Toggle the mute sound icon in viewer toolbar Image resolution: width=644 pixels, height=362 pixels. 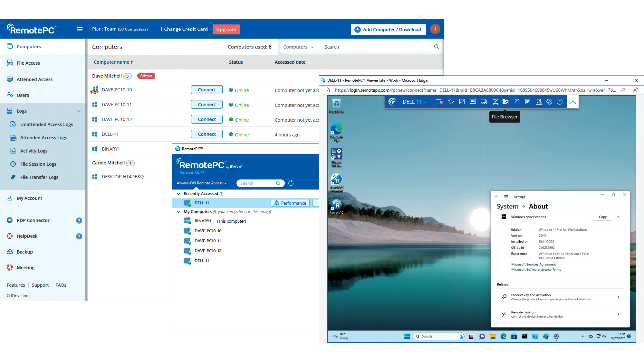click(451, 102)
